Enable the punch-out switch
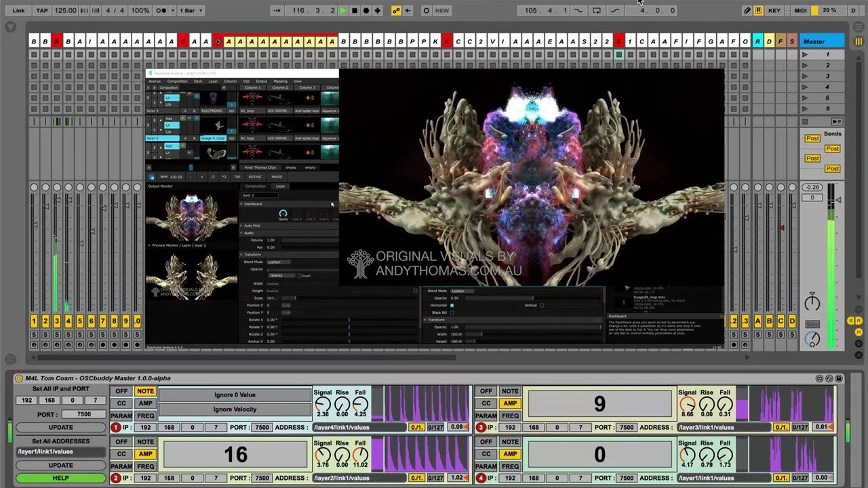Viewport: 868px width, 488px height. point(615,11)
